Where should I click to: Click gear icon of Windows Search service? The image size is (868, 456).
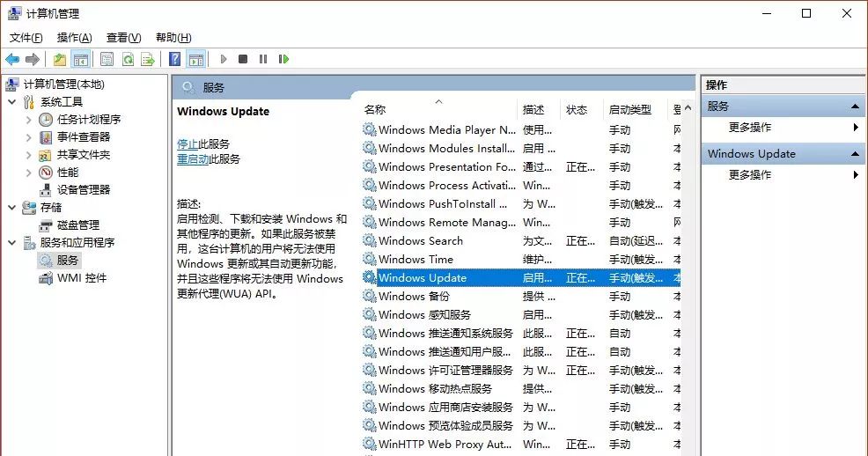(369, 240)
